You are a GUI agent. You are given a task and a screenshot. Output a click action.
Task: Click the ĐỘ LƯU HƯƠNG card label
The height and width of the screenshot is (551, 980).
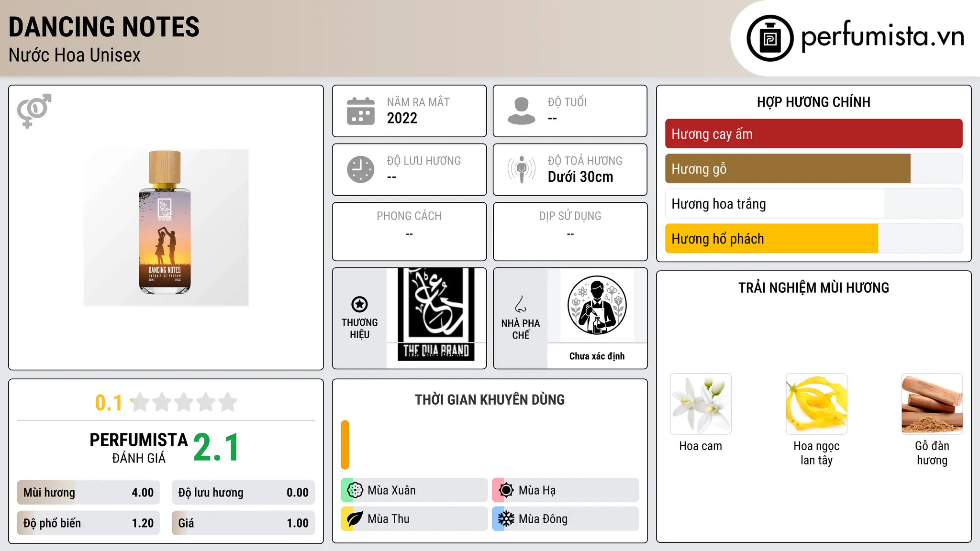(x=423, y=161)
